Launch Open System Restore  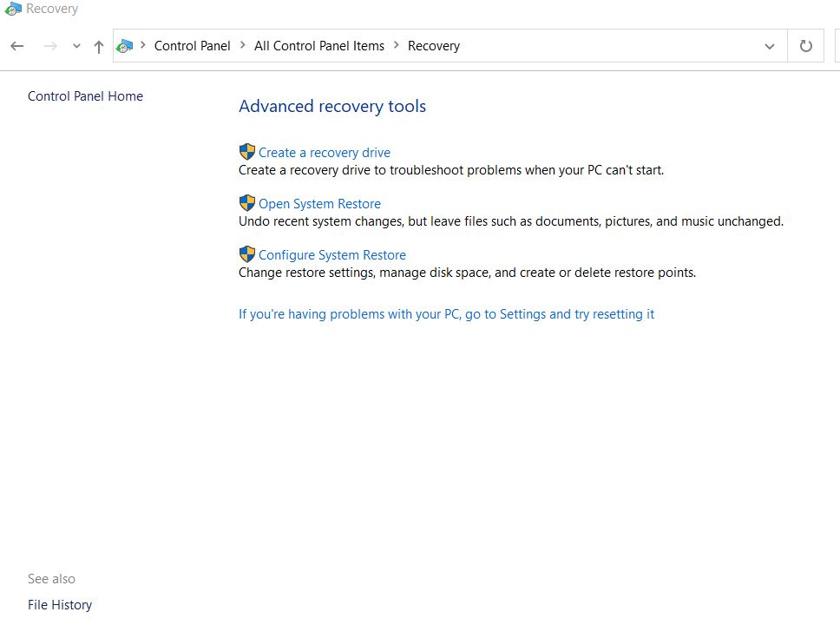click(x=320, y=204)
